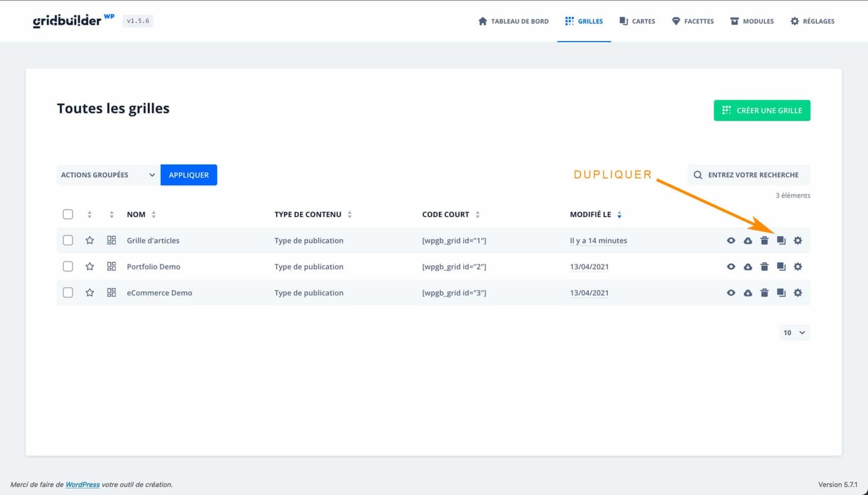Select the eCommerce Demo row checkbox

tap(68, 293)
